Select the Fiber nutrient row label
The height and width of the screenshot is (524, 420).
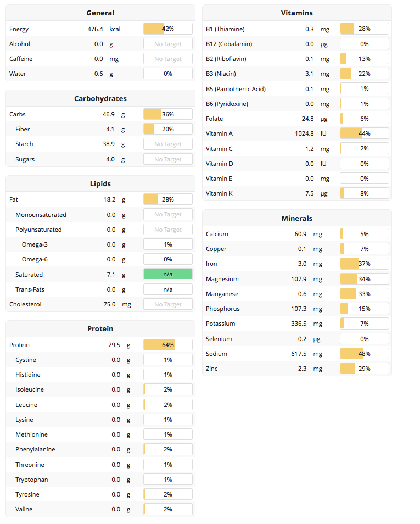(x=23, y=129)
